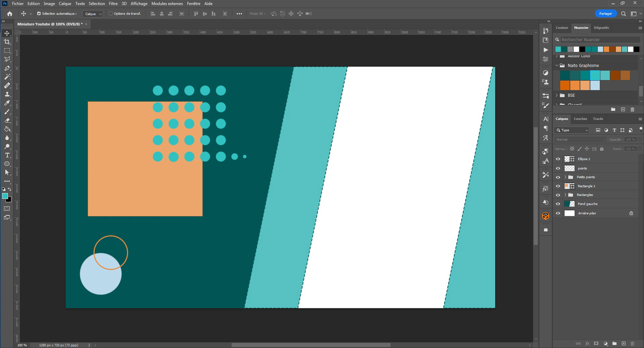Hide the Rectangle 1 layer
The height and width of the screenshot is (348, 644).
coord(558,186)
